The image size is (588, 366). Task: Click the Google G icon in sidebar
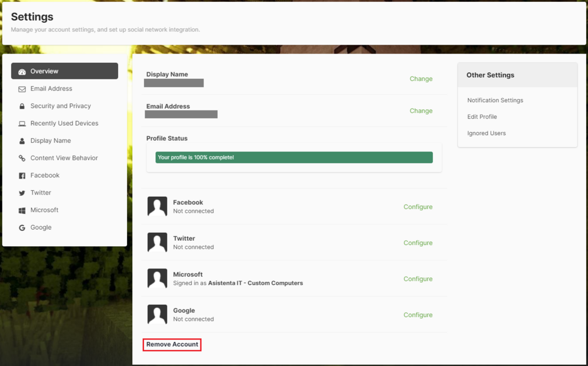click(x=22, y=228)
